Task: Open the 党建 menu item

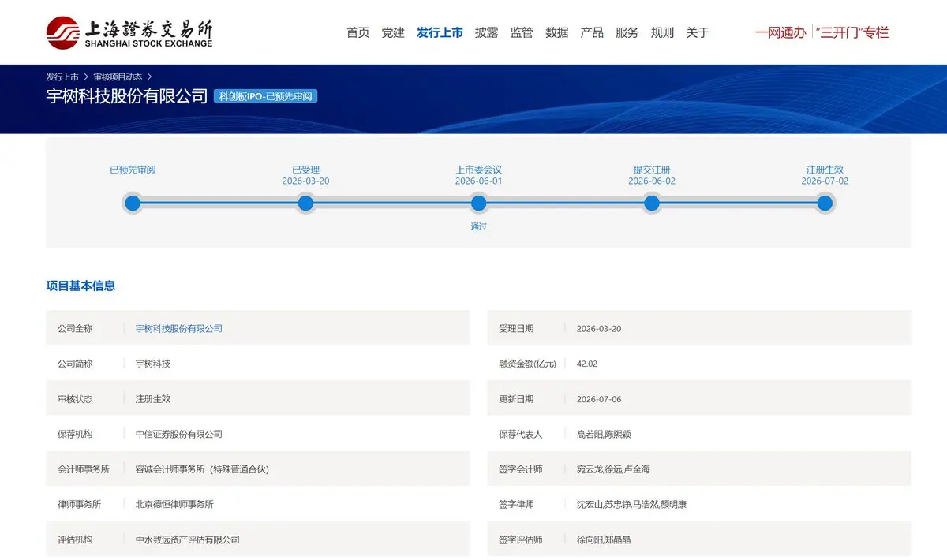Action: (x=393, y=32)
